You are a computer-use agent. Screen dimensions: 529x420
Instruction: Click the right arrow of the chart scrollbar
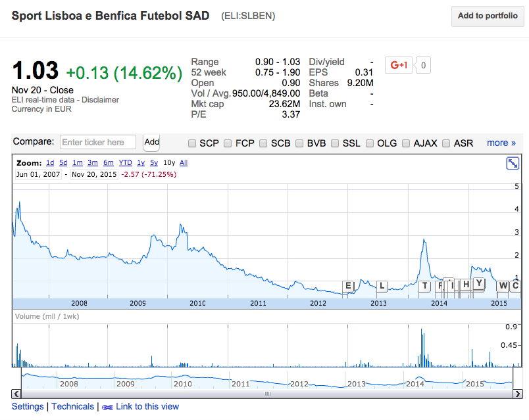coord(518,394)
